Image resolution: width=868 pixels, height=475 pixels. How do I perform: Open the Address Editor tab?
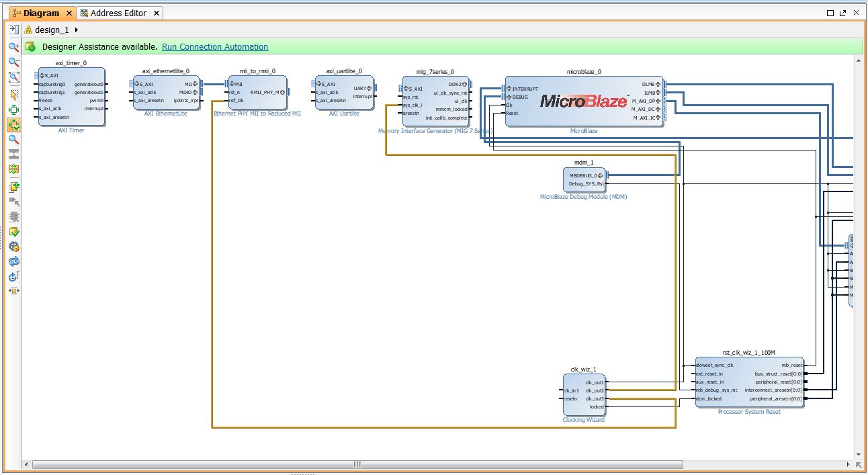click(118, 13)
